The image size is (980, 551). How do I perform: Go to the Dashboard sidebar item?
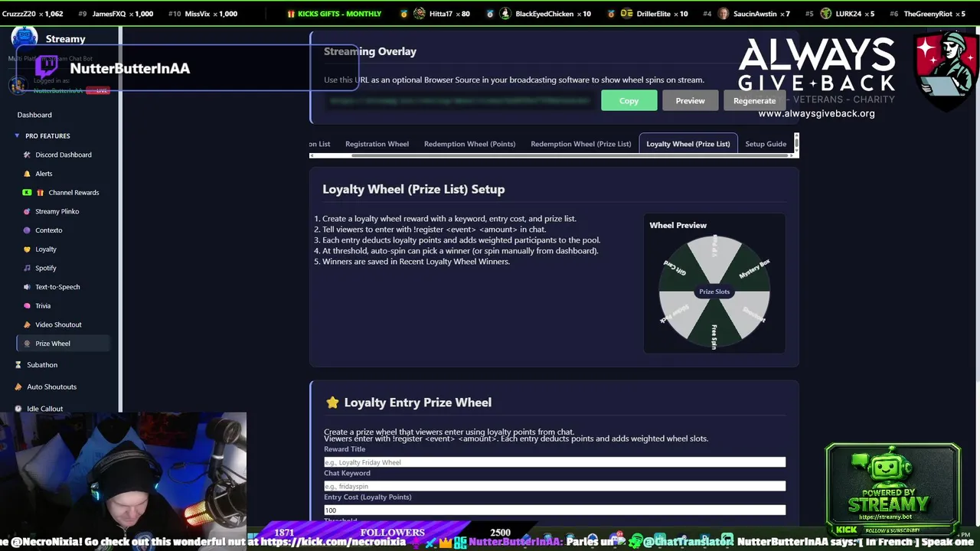[x=34, y=115]
